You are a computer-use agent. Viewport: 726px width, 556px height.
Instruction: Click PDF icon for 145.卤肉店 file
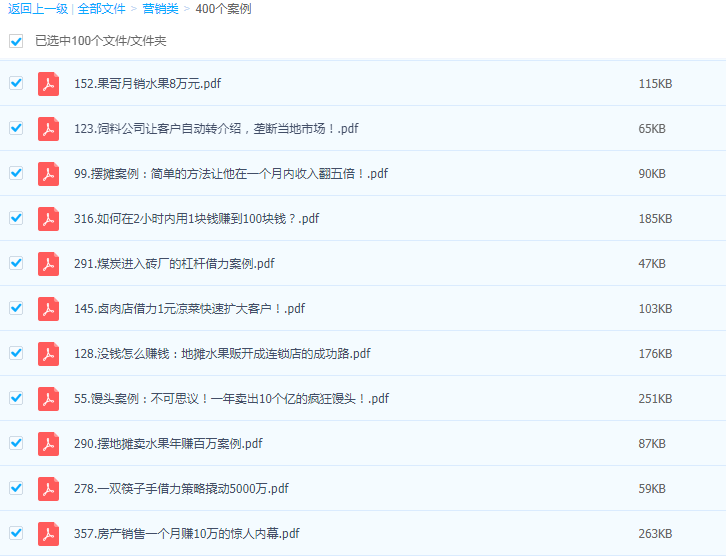pos(48,309)
